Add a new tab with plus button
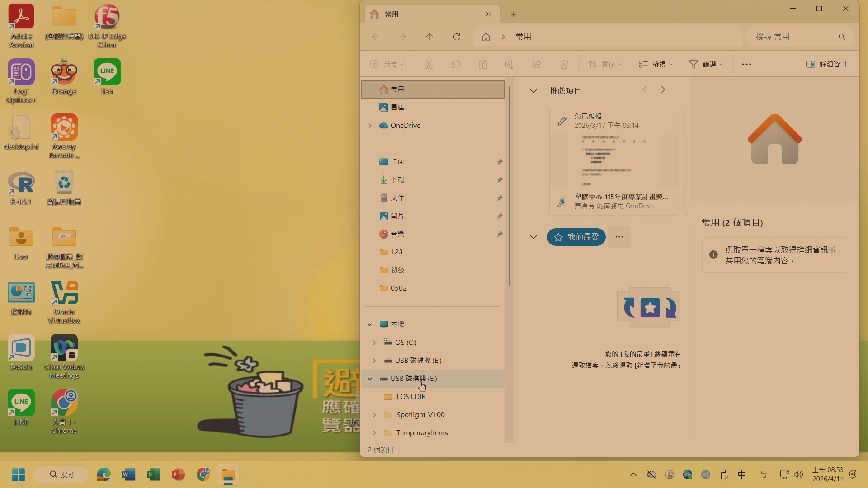868x488 pixels. tap(514, 14)
